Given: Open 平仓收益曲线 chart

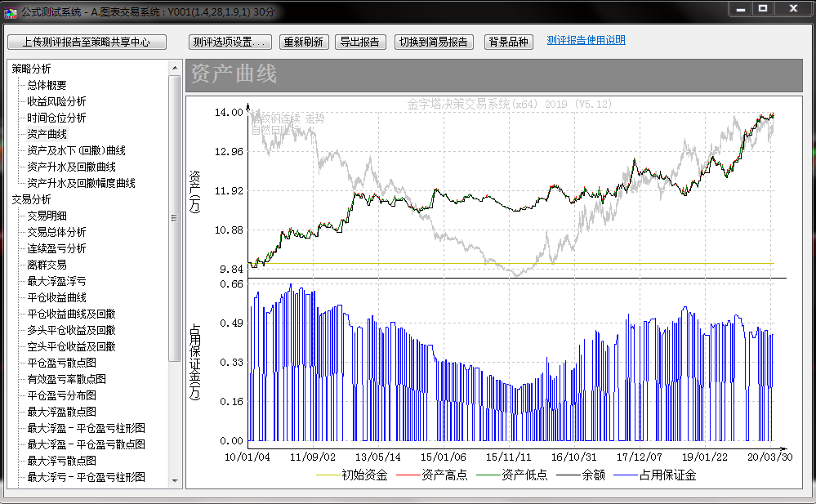Looking at the screenshot, I should point(56,297).
